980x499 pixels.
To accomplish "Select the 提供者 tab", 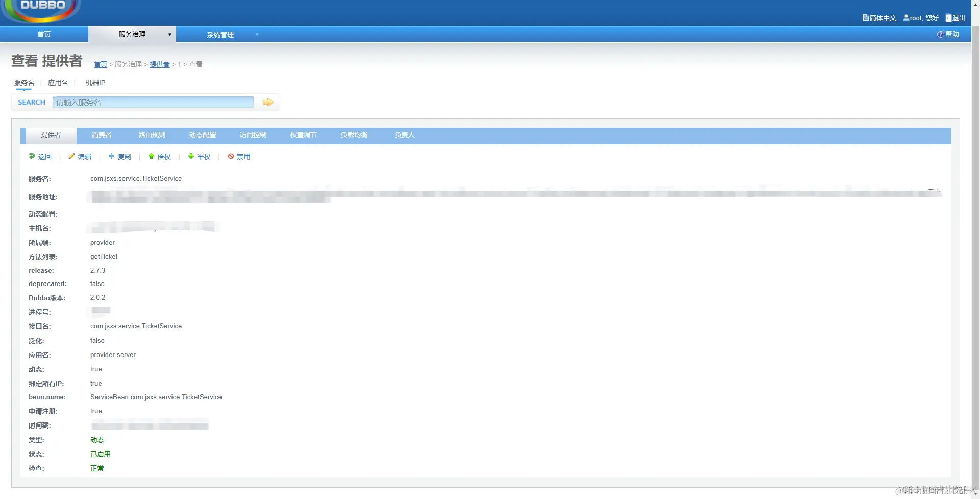I will pyautogui.click(x=51, y=135).
